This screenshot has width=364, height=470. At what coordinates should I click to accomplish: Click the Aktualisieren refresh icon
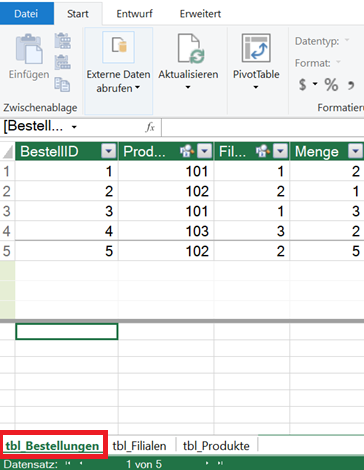[x=190, y=49]
